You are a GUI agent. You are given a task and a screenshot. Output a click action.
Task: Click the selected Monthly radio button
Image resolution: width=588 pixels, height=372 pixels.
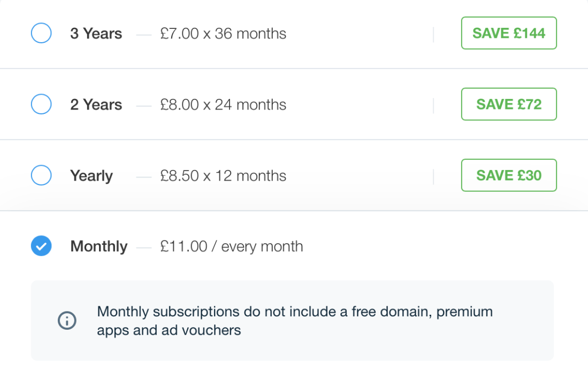pos(41,246)
